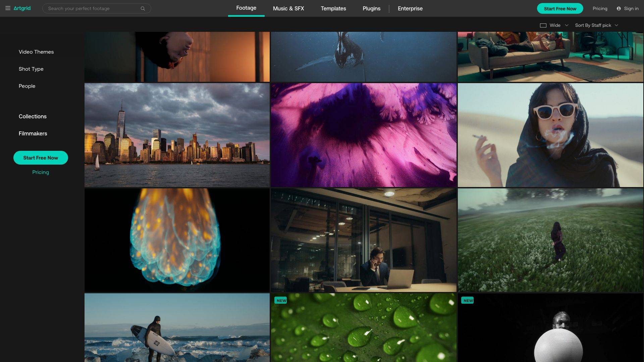Click top-right Start Free Now button

pyautogui.click(x=560, y=8)
